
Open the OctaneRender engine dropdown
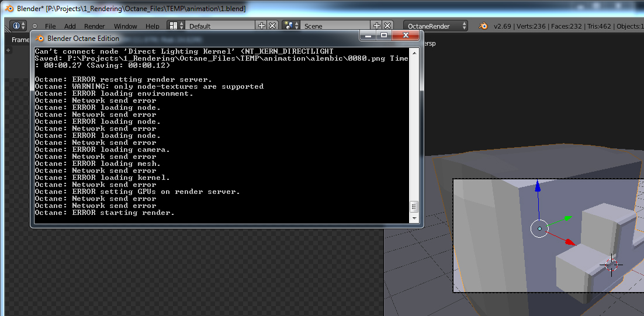point(436,26)
